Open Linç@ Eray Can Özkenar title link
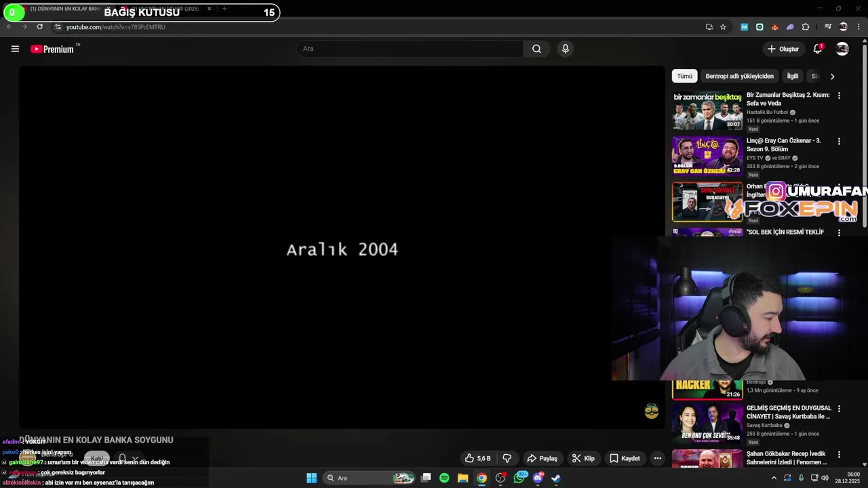868x488 pixels. [784, 144]
